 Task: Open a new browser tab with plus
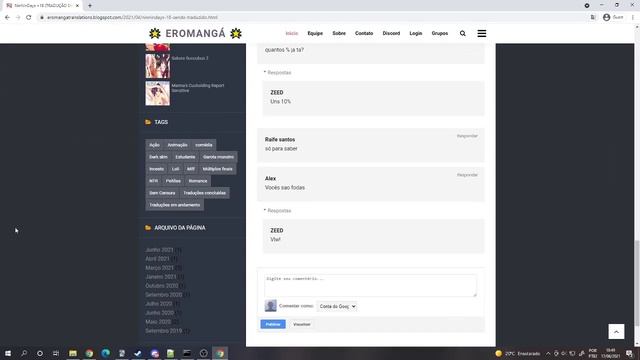point(90,6)
